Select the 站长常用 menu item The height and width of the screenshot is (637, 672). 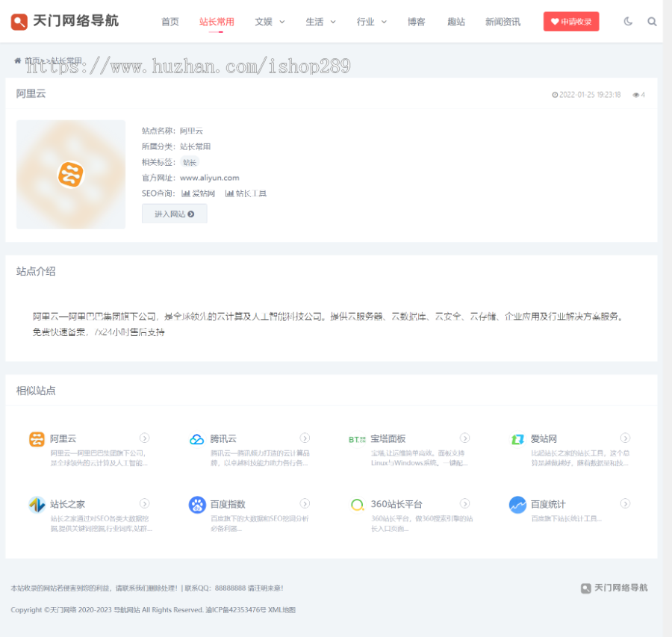click(x=217, y=22)
